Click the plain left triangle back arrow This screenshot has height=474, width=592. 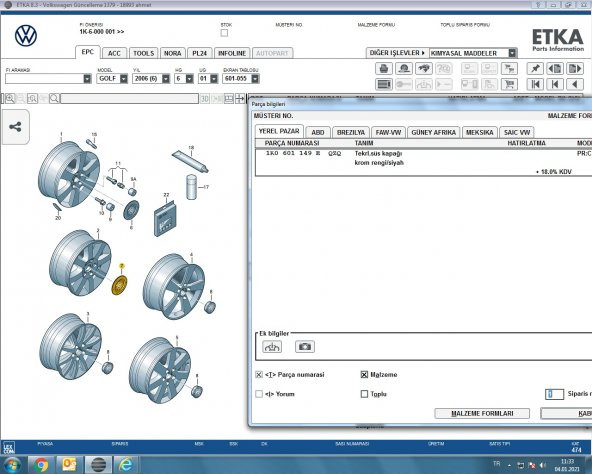coord(575,84)
